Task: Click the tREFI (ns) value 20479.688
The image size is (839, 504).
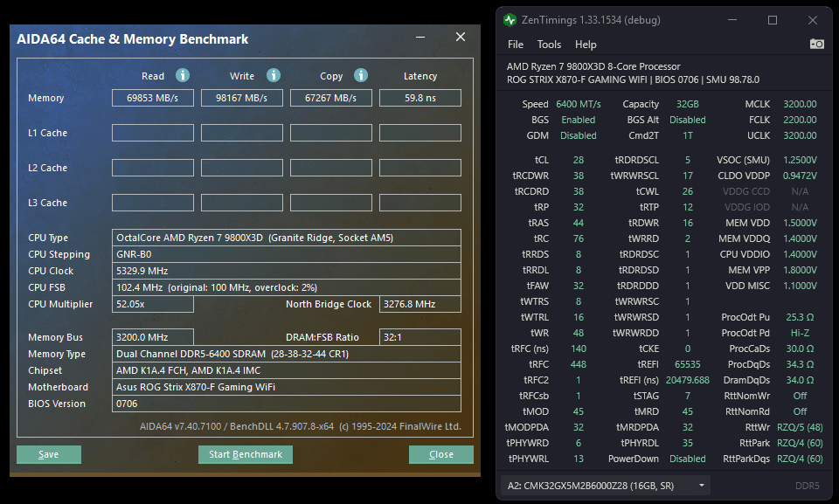Action: point(688,380)
